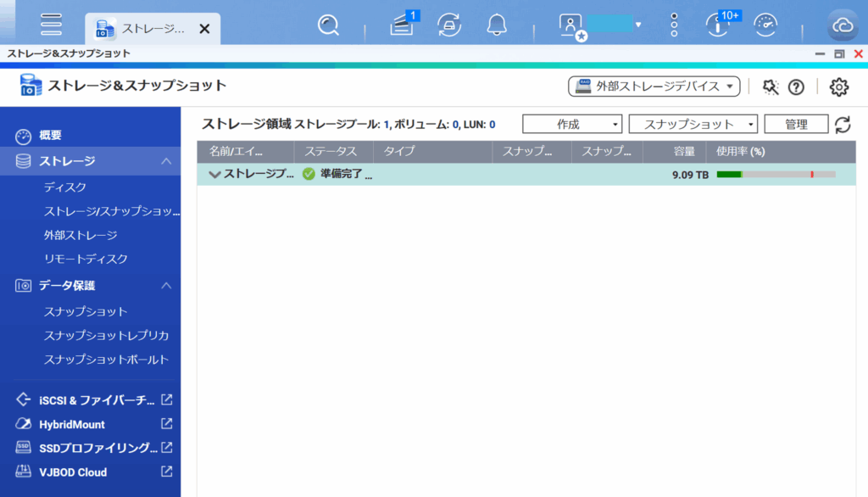
Task: Expand the 作成 dropdown button
Action: point(572,125)
